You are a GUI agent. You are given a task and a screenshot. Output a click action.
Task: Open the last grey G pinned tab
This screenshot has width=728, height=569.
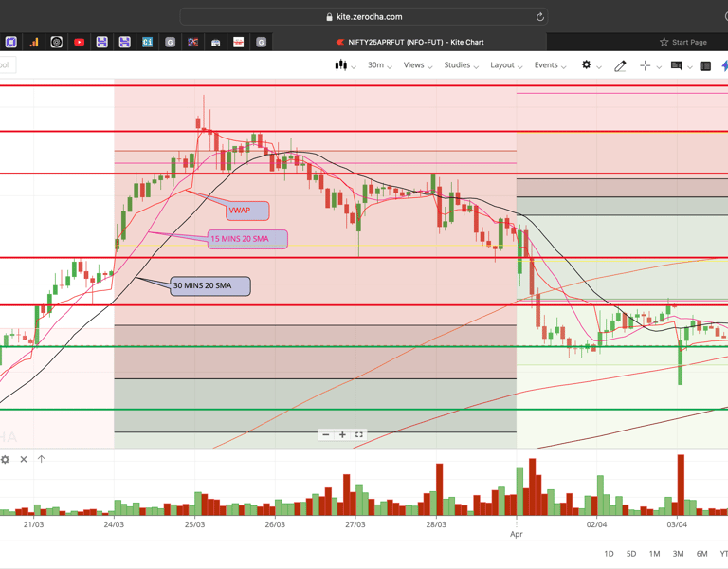261,43
